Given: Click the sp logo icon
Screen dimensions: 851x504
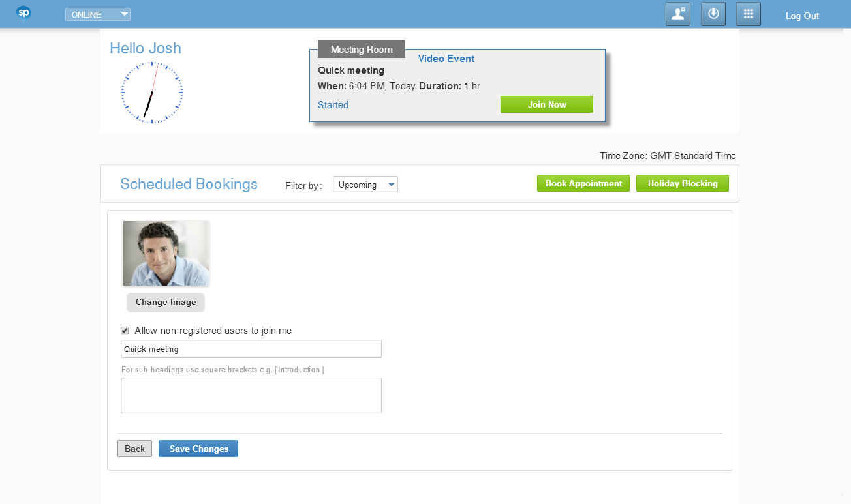Looking at the screenshot, I should click(23, 13).
